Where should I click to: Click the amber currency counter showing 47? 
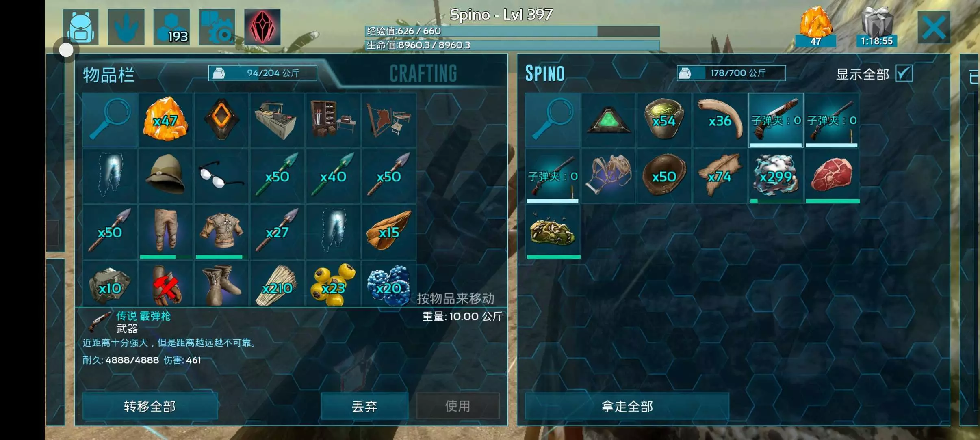pyautogui.click(x=815, y=27)
